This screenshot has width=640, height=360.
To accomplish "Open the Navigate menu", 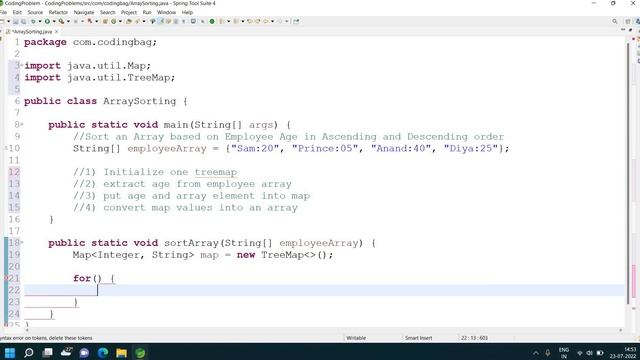I will 84,12.
